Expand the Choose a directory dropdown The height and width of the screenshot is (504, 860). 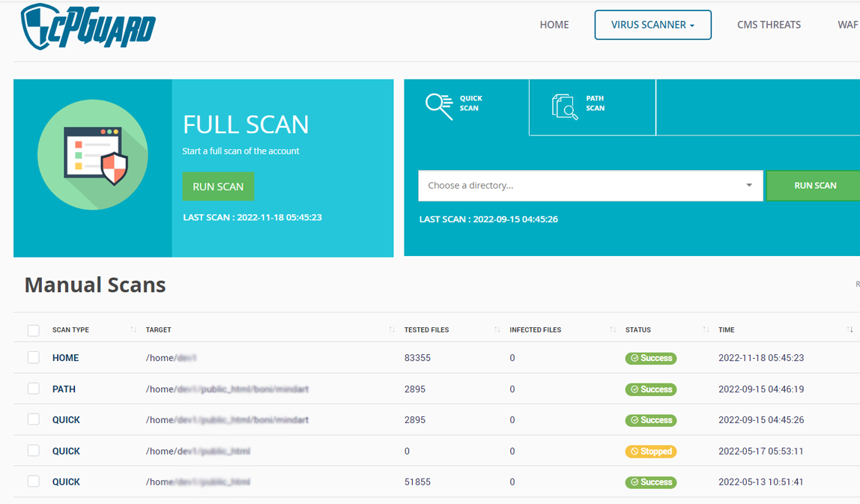point(591,186)
